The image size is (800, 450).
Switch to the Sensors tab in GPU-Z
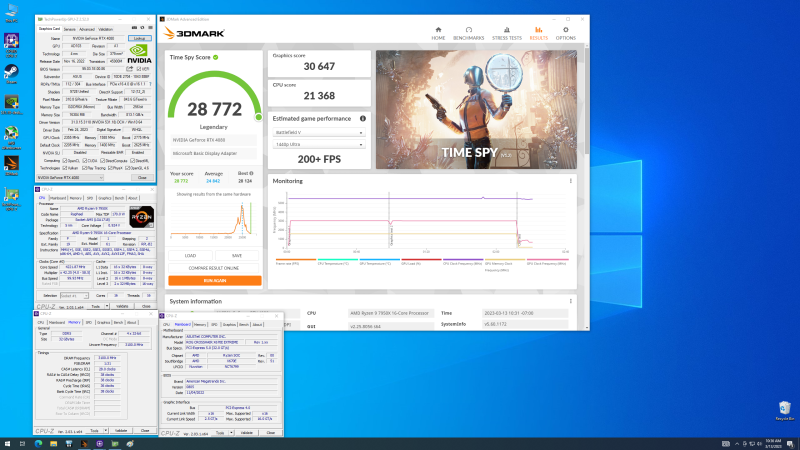click(x=70, y=29)
